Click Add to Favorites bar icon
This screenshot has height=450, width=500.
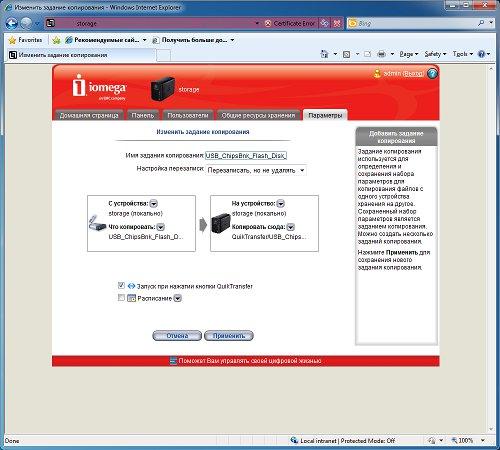click(x=56, y=40)
